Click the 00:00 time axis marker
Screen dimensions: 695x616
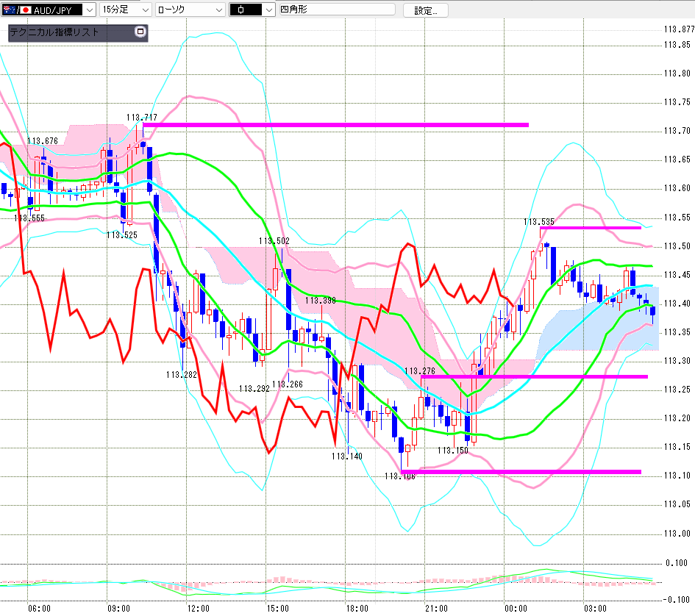(x=516, y=609)
